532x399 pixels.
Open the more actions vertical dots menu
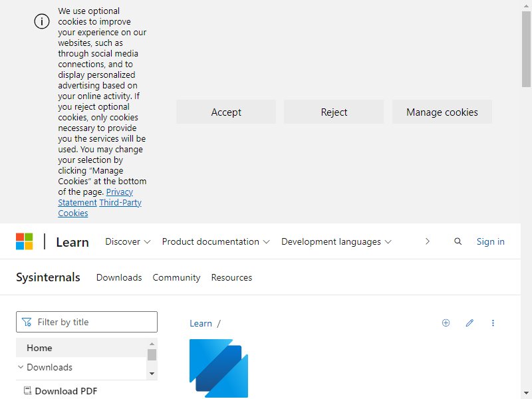pos(493,323)
